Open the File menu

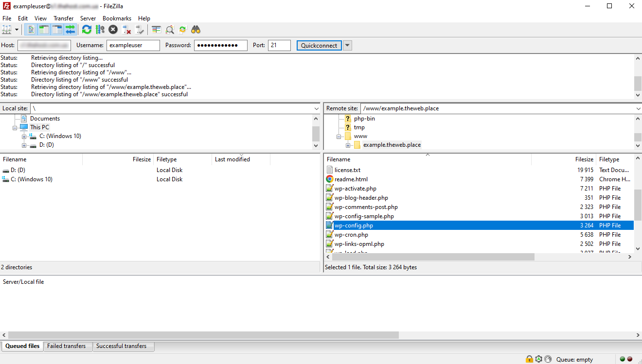(7, 18)
